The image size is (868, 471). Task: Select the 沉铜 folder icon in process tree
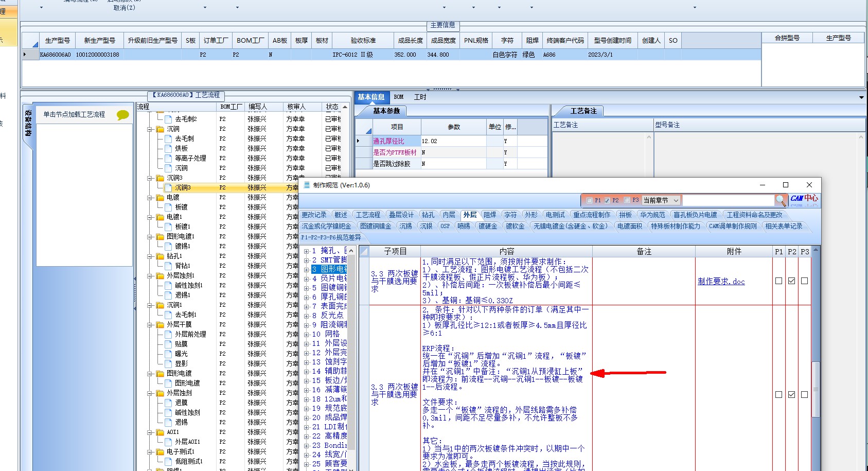point(160,129)
